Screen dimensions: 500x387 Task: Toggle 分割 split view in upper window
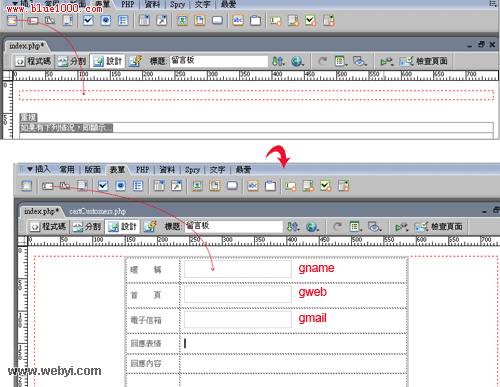[72, 61]
